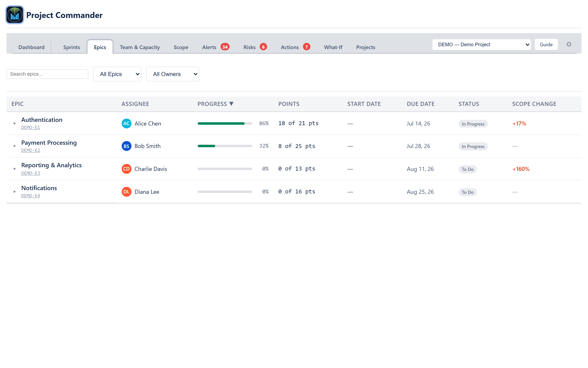
Task: Click the Notifications epic title
Action: pyautogui.click(x=39, y=188)
